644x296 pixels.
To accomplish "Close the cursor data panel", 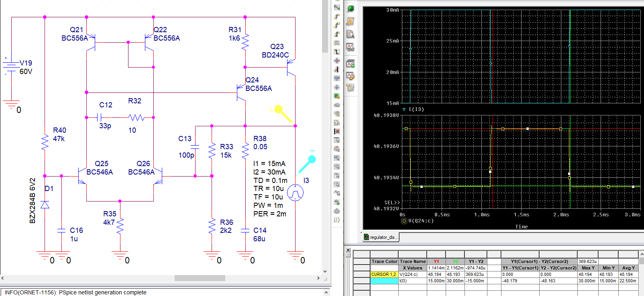I will [x=348, y=250].
